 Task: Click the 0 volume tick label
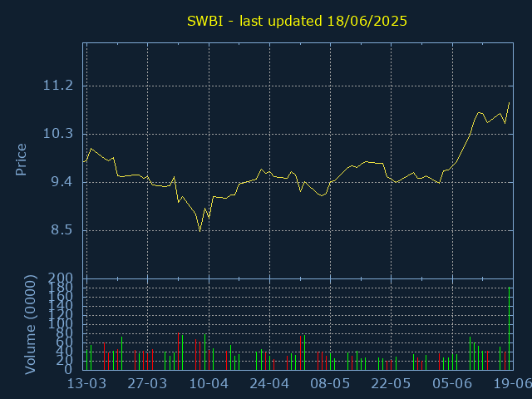click(x=68, y=369)
